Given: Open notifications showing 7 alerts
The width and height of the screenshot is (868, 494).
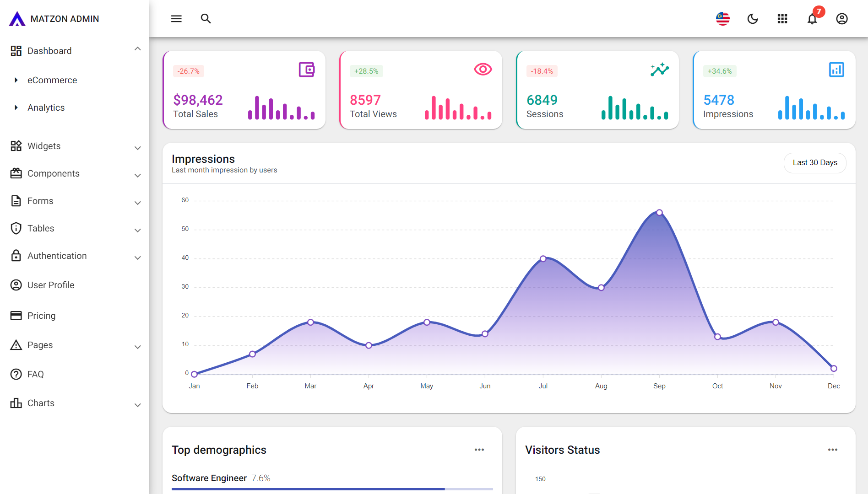Looking at the screenshot, I should pos(812,19).
